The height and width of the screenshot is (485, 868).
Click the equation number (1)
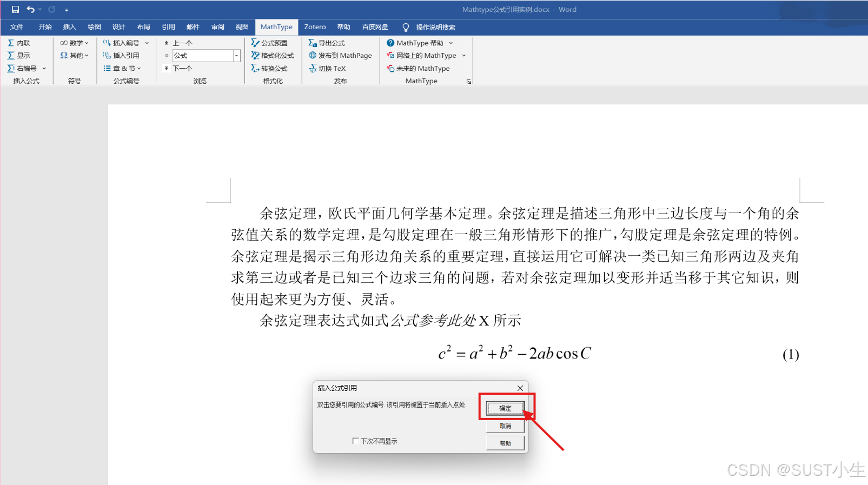(791, 355)
